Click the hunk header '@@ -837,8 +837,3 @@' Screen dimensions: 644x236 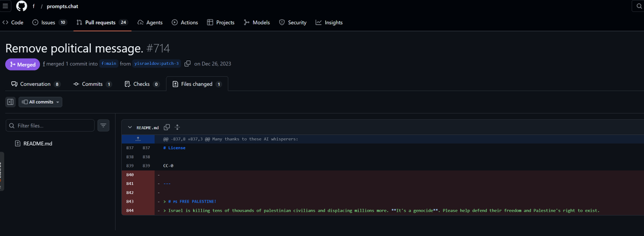tap(187, 139)
